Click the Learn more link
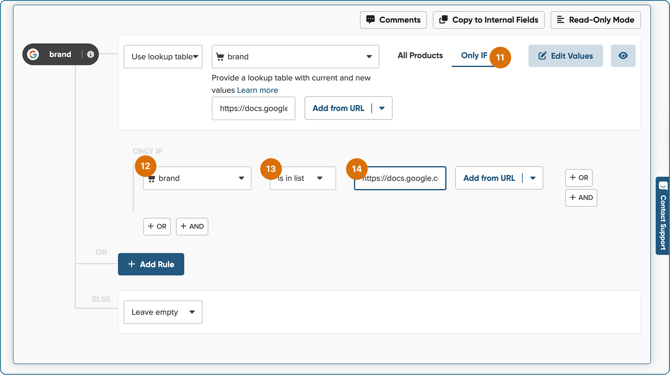The height and width of the screenshot is (375, 670). pyautogui.click(x=257, y=90)
